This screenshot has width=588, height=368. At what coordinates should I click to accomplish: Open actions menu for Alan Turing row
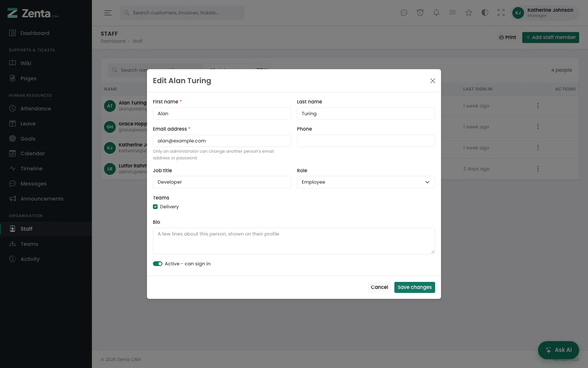pyautogui.click(x=538, y=106)
